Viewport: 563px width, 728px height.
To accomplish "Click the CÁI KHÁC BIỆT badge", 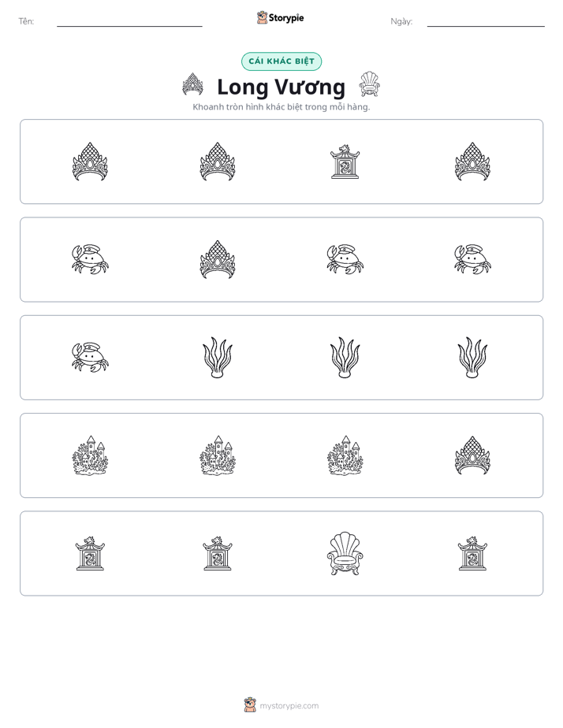I will (281, 61).
